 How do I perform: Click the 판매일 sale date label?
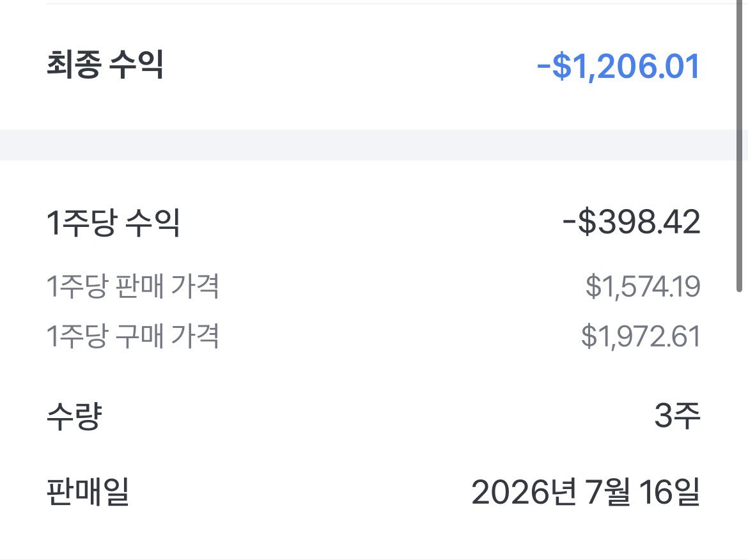pyautogui.click(x=88, y=492)
